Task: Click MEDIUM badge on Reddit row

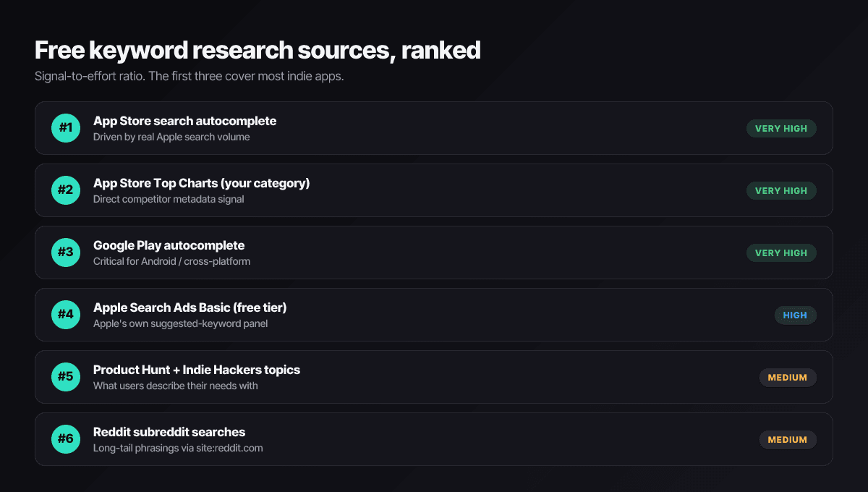Action: point(788,440)
